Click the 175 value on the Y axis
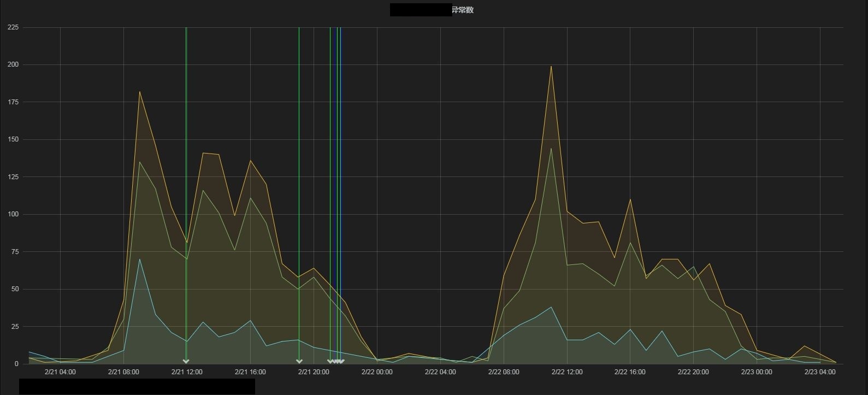The image size is (868, 395). (x=13, y=102)
